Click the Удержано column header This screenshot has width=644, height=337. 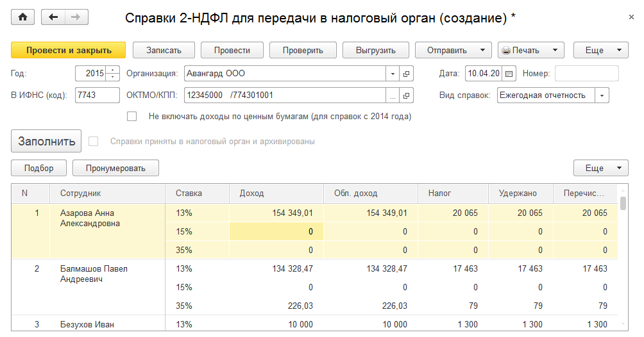521,193
